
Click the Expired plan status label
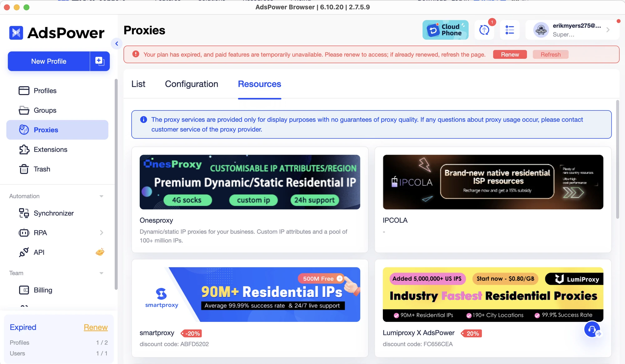23,327
